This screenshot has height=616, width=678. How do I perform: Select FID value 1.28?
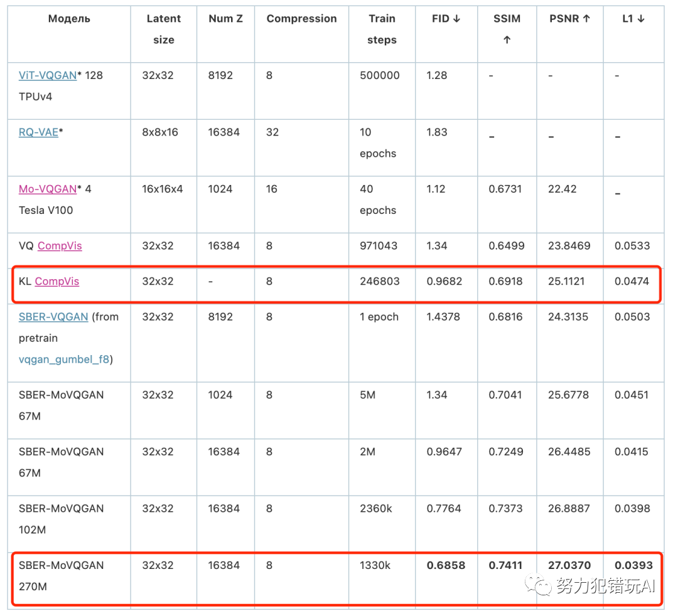[x=437, y=75]
